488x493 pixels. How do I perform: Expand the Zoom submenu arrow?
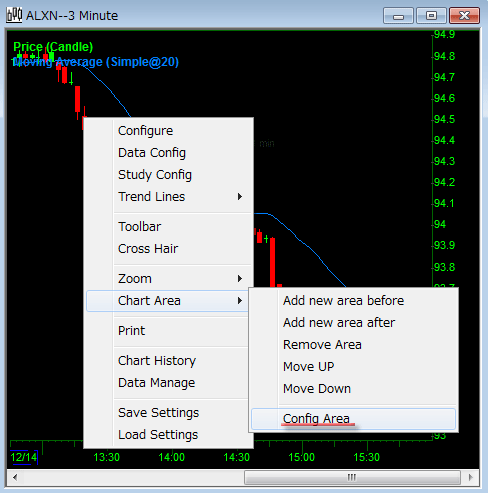(x=240, y=279)
